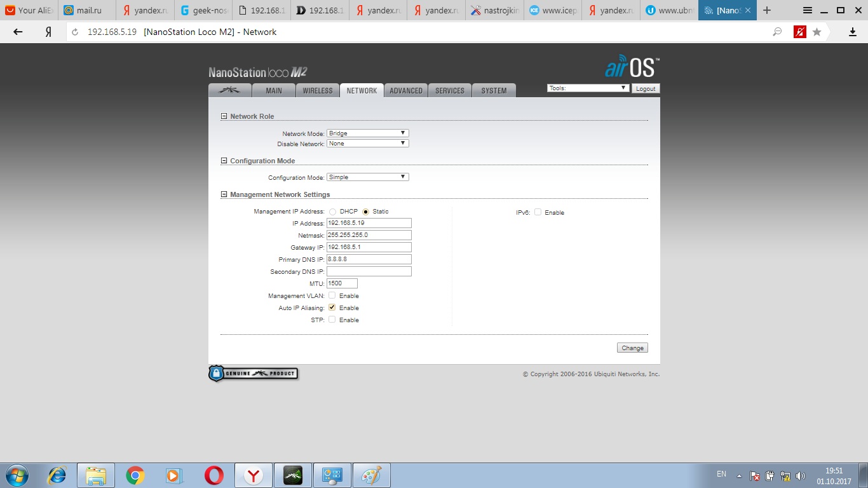Switch to the nastrojkin browser tab
Viewport: 868px width, 488px height.
[x=494, y=10]
